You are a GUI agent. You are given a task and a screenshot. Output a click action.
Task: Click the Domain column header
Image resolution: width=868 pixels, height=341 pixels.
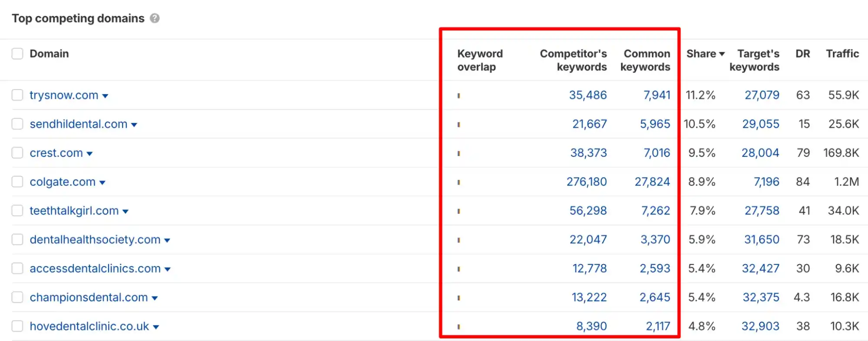[49, 53]
